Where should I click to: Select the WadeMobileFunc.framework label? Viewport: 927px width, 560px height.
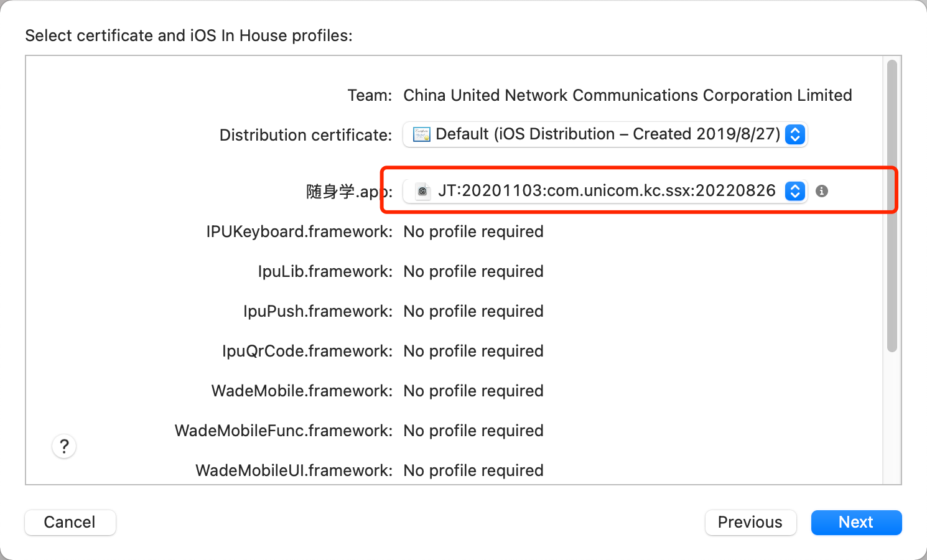point(284,431)
